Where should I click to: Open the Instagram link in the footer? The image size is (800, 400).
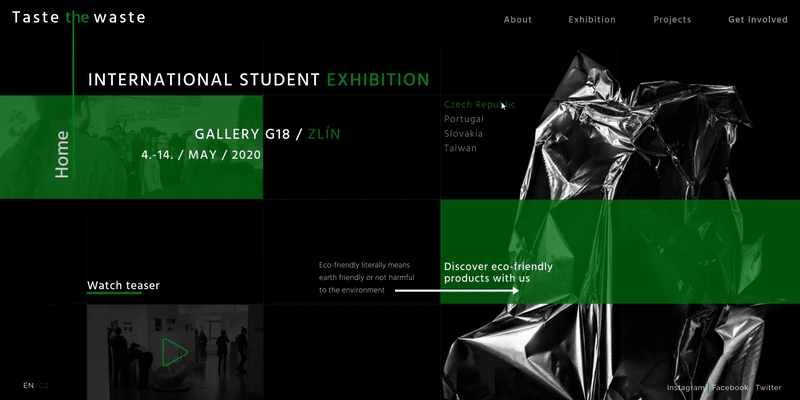click(x=686, y=388)
